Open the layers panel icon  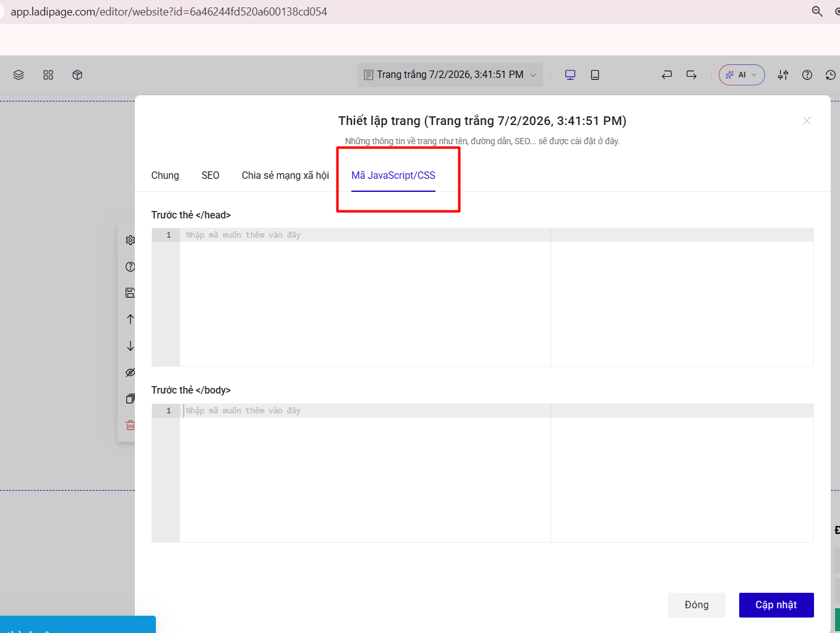click(19, 75)
